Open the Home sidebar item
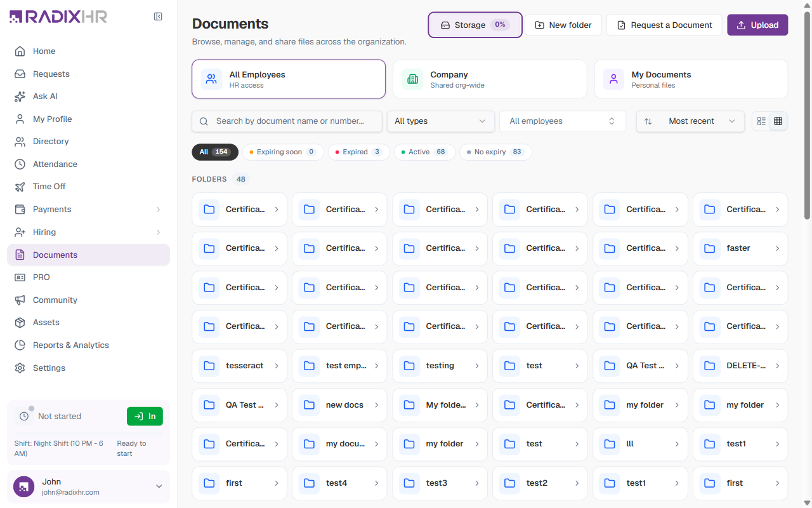This screenshot has height=508, width=812. click(x=88, y=51)
